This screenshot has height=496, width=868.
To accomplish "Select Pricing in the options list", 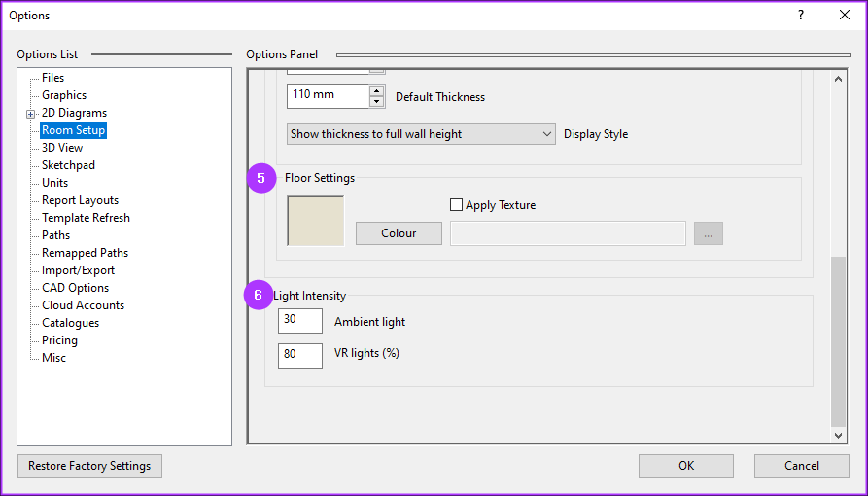I will (x=60, y=340).
